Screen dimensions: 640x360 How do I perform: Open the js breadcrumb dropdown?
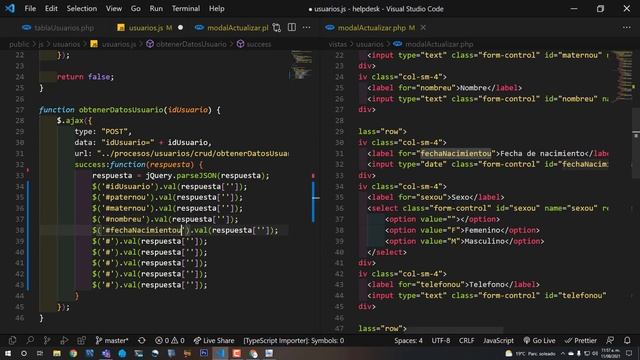tap(41, 44)
